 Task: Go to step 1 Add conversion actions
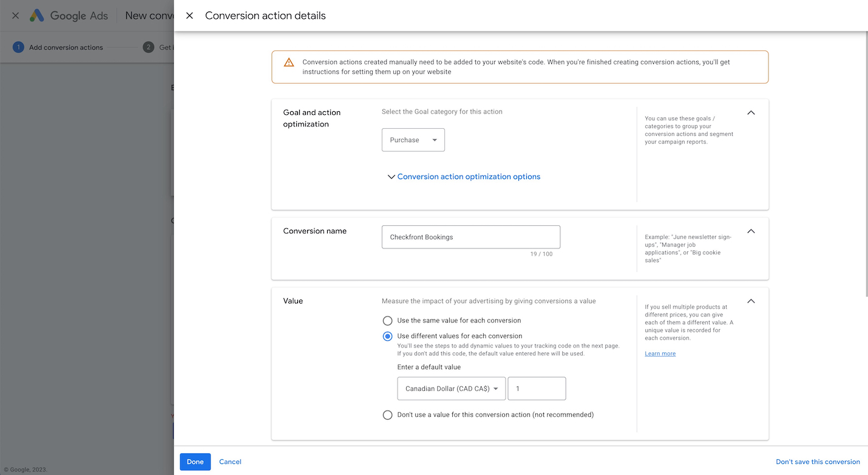(58, 47)
